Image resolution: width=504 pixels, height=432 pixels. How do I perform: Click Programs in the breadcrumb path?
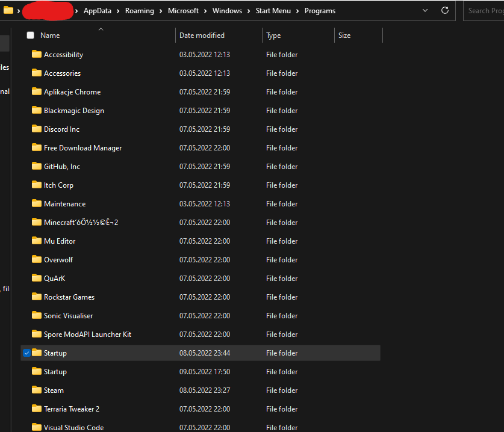pos(320,11)
